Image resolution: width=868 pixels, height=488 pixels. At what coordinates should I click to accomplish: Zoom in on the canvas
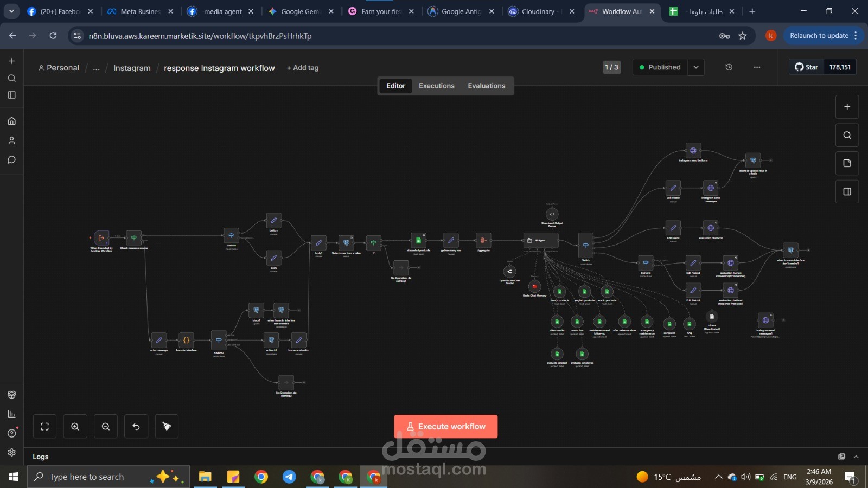click(75, 426)
